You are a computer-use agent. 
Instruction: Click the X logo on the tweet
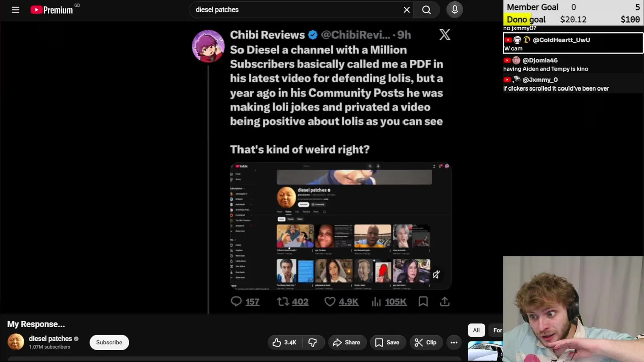click(445, 35)
